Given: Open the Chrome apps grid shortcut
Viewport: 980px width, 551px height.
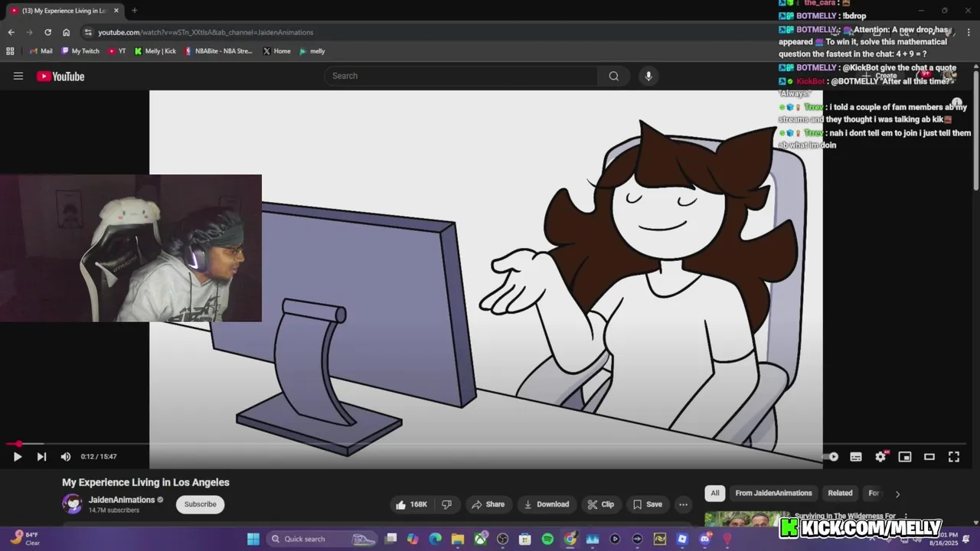Looking at the screenshot, I should pyautogui.click(x=10, y=51).
